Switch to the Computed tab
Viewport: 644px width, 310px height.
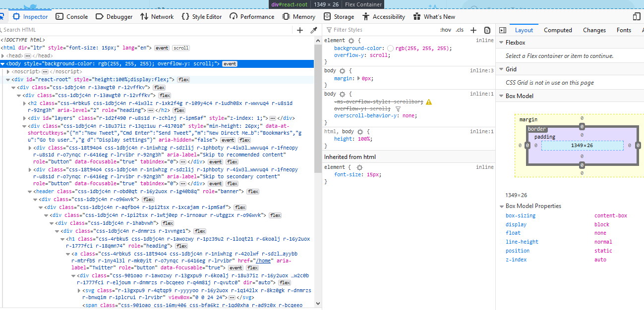[x=557, y=30]
